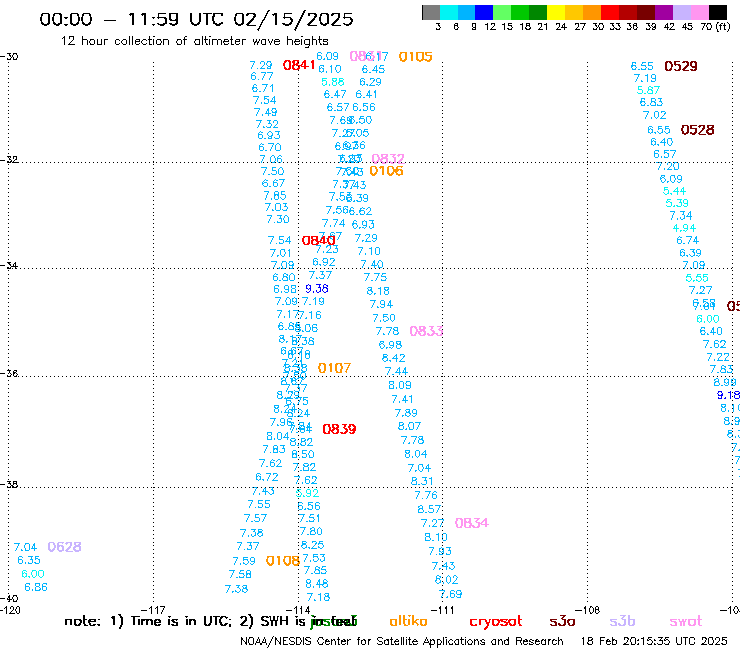Click the 7.49 wave height value

click(x=265, y=112)
